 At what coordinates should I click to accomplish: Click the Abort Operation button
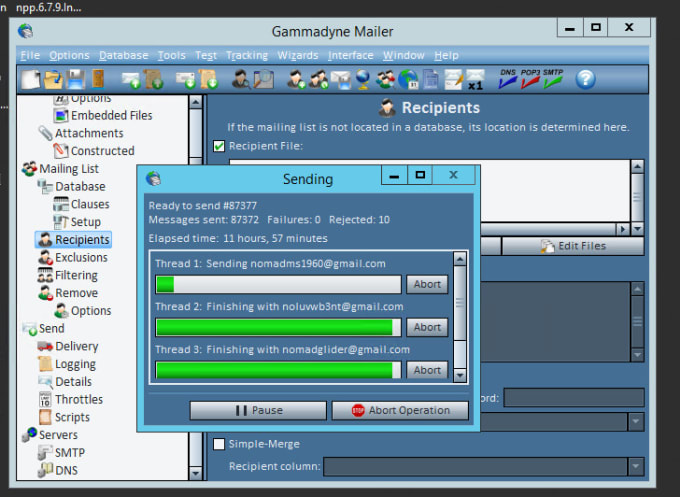coord(399,410)
